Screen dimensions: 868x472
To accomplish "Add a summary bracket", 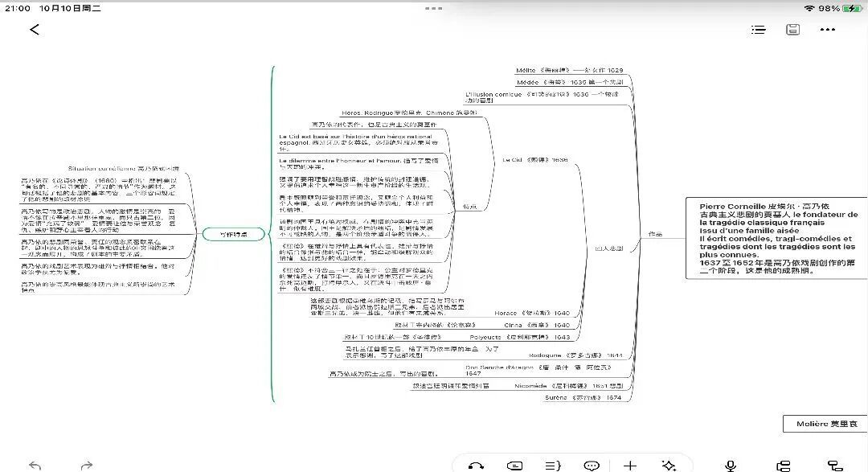I will [x=553, y=465].
